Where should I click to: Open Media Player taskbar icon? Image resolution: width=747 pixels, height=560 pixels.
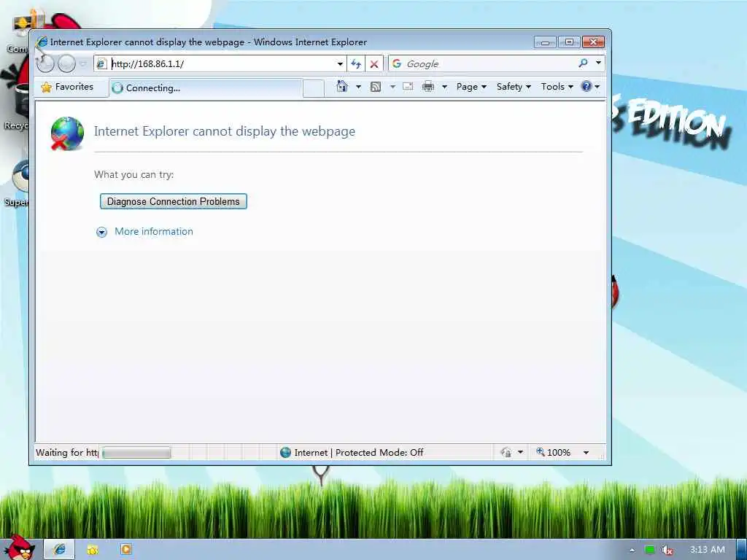[126, 550]
